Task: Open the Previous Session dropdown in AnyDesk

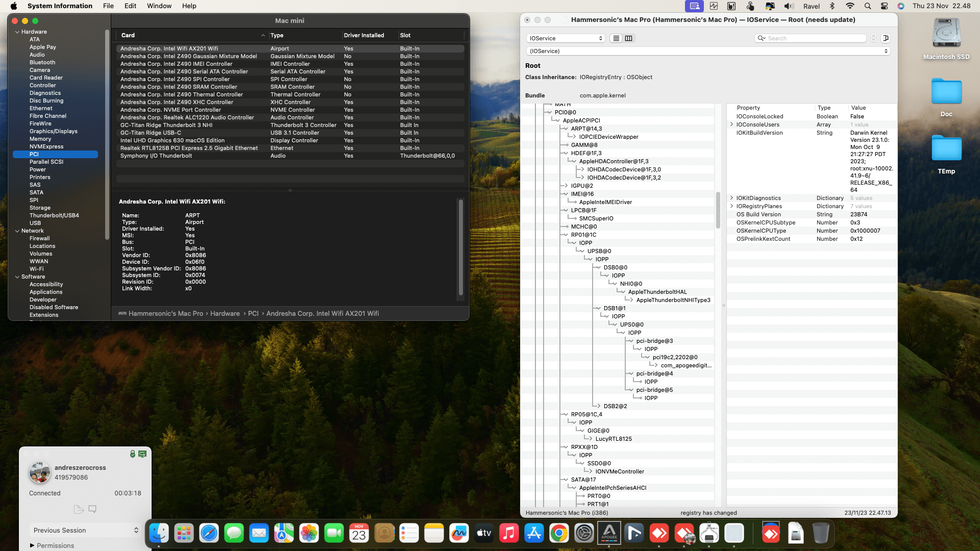Action: [85, 530]
